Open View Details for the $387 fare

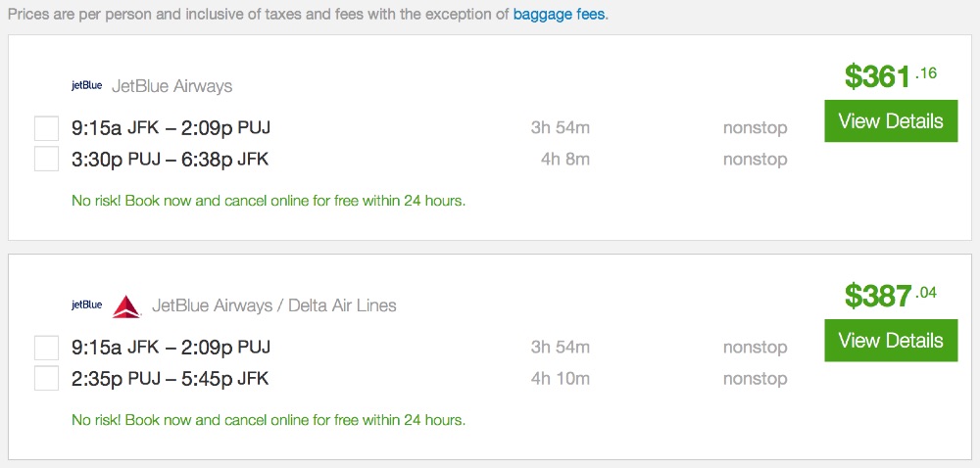[x=891, y=341]
